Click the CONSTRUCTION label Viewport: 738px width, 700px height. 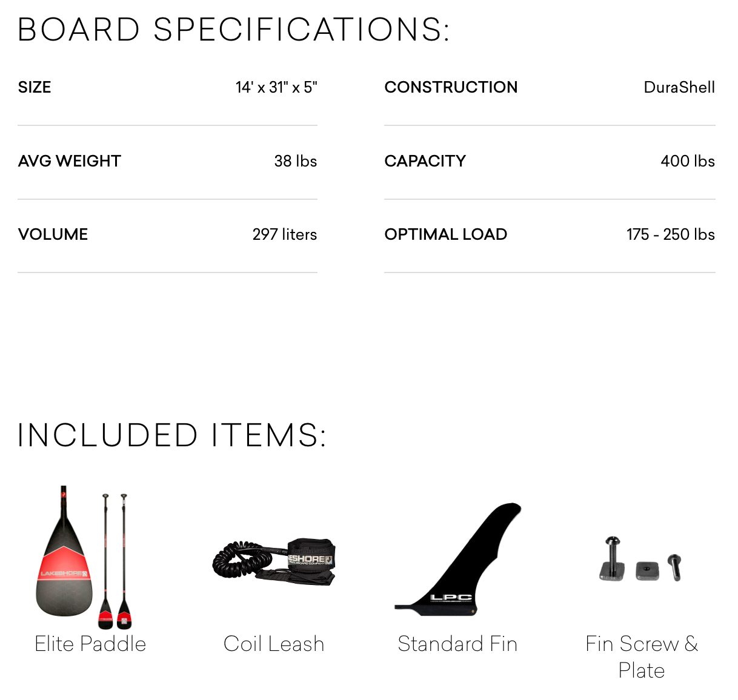[451, 87]
